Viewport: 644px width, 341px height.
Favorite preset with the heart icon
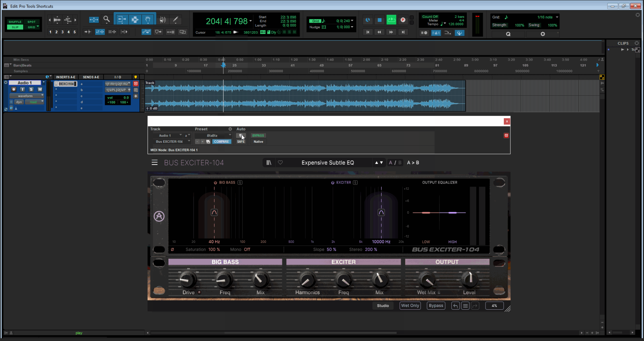[x=280, y=162]
